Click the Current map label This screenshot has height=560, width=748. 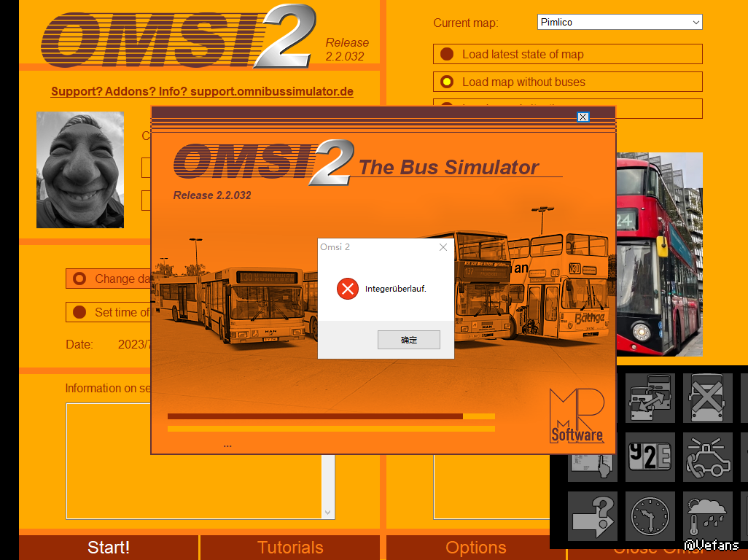[466, 23]
